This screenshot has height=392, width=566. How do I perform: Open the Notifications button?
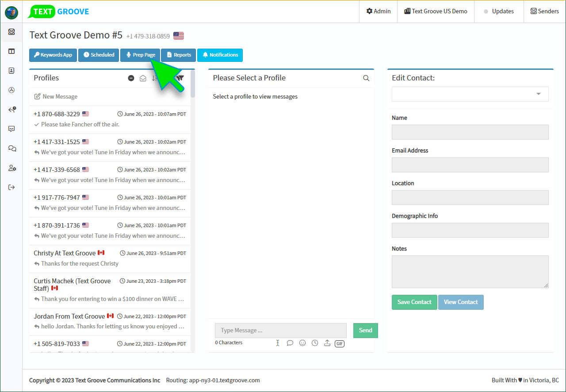point(220,55)
